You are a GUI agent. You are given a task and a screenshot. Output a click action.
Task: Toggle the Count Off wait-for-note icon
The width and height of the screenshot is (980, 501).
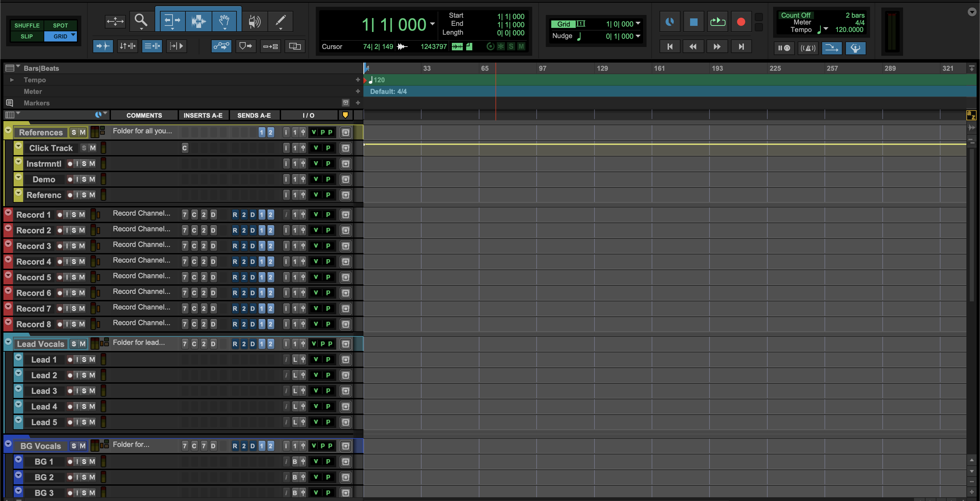[x=784, y=48]
